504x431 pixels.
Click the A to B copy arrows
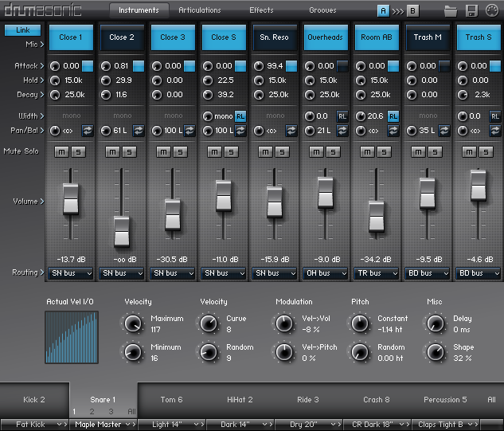(398, 12)
